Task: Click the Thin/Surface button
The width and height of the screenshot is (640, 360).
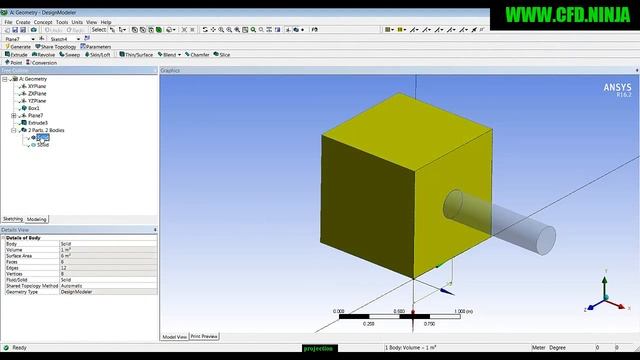Action: (136, 55)
